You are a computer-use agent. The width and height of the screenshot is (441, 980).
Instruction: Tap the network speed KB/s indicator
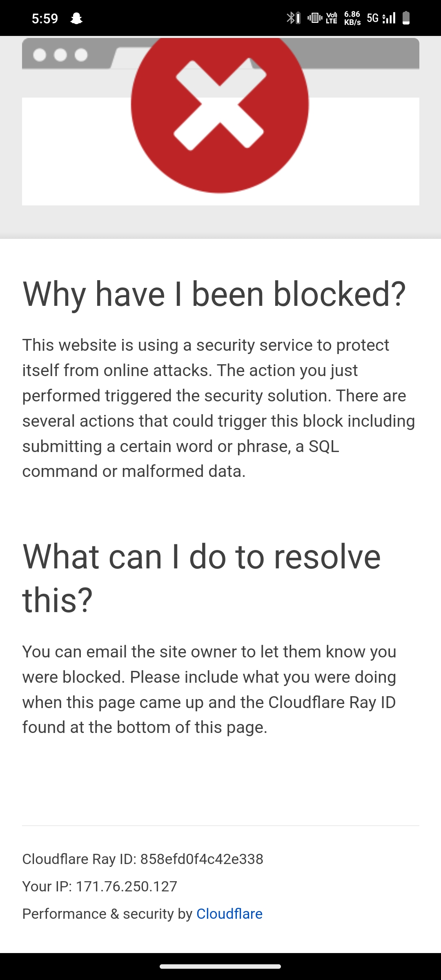[352, 18]
